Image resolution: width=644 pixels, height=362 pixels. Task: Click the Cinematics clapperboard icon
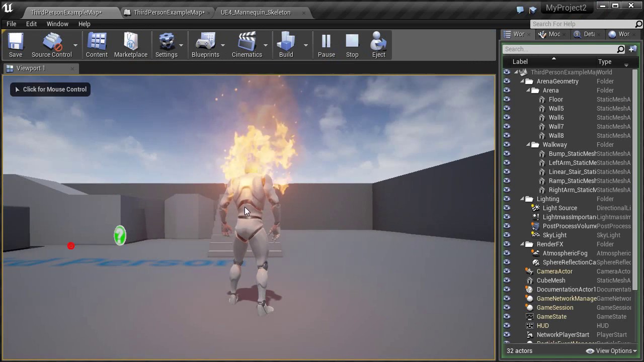[x=247, y=45]
